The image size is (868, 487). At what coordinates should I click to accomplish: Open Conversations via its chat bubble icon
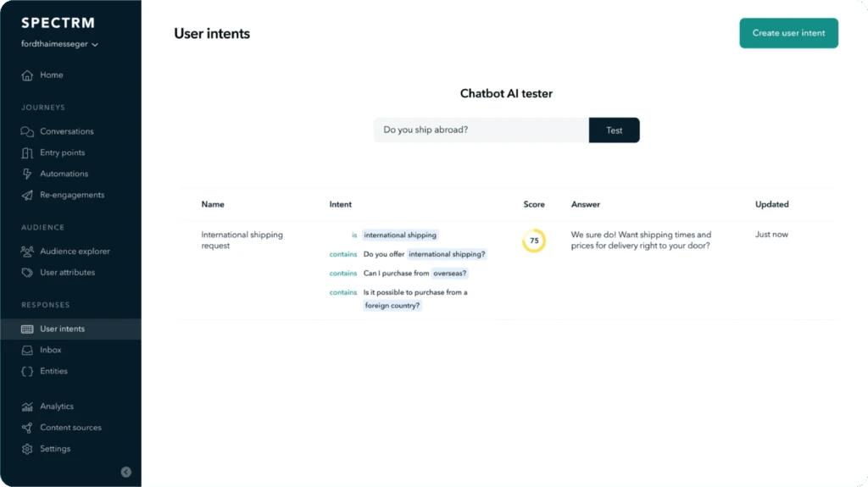coord(27,132)
